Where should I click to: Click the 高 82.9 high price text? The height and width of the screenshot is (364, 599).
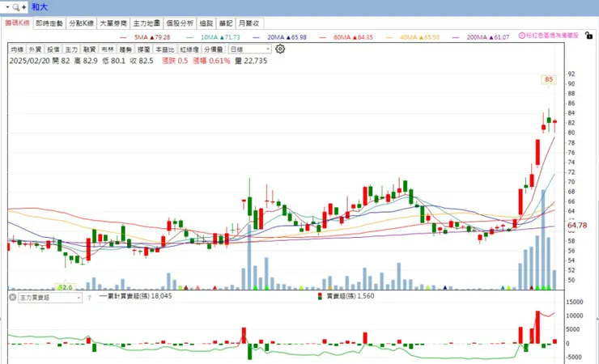(x=86, y=61)
